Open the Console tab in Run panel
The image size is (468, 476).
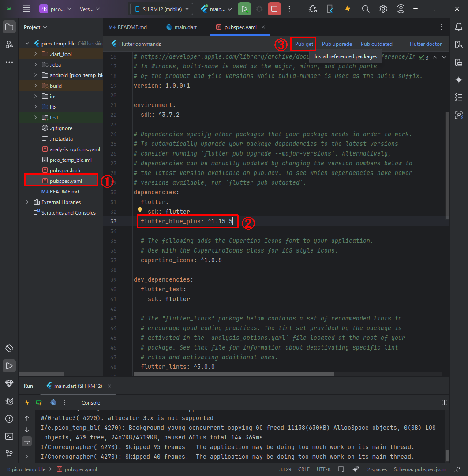pos(90,402)
